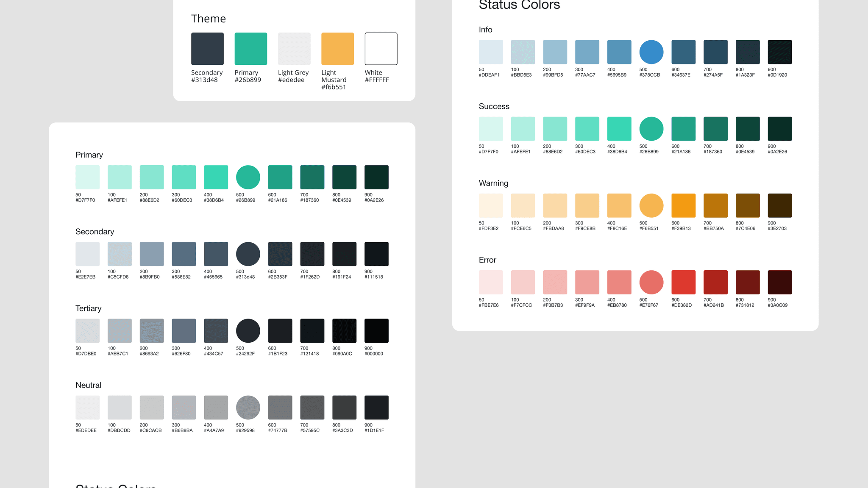Image resolution: width=868 pixels, height=488 pixels.
Task: Select the White #FFFFFF theme swatch
Action: pos(381,48)
